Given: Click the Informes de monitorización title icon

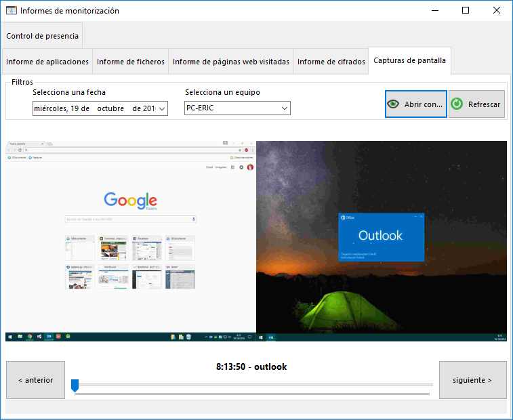Looking at the screenshot, I should [12, 10].
